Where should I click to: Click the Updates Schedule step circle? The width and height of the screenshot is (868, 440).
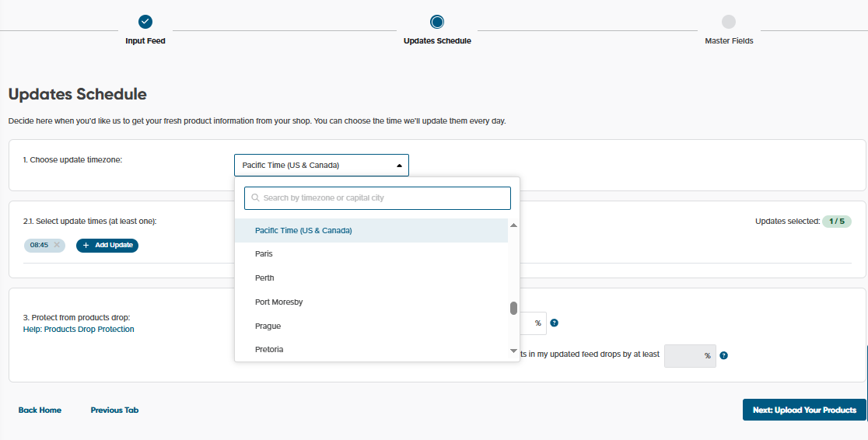click(x=437, y=22)
